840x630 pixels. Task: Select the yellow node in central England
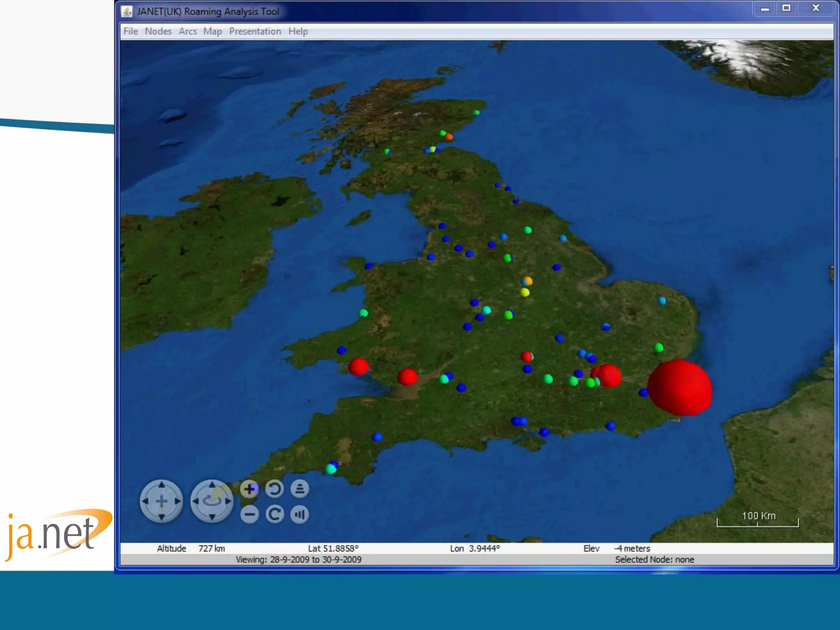coord(525,292)
